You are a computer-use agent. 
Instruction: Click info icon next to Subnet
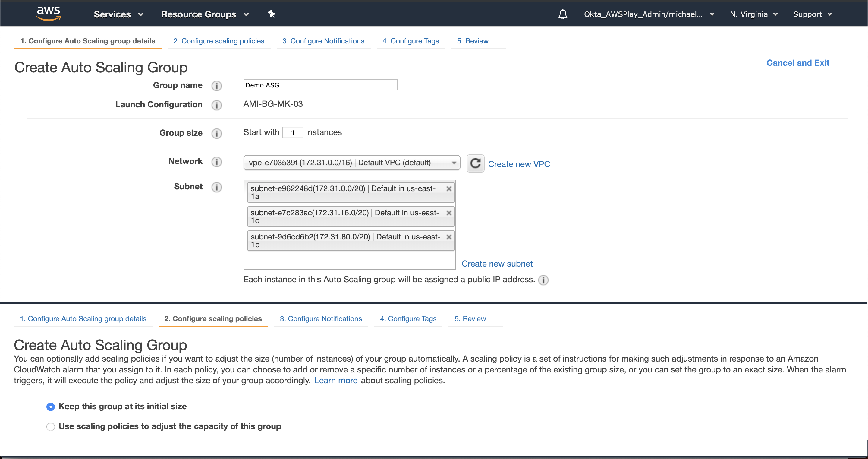(217, 187)
